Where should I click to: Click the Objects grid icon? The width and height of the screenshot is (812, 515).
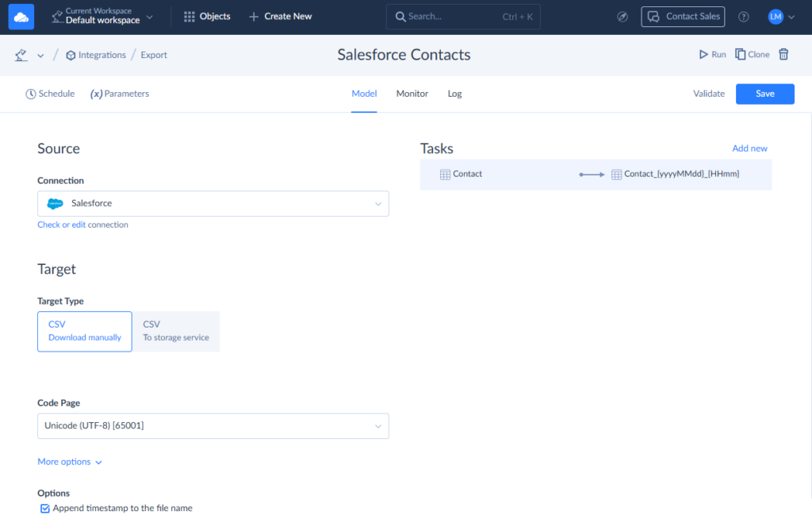(190, 17)
